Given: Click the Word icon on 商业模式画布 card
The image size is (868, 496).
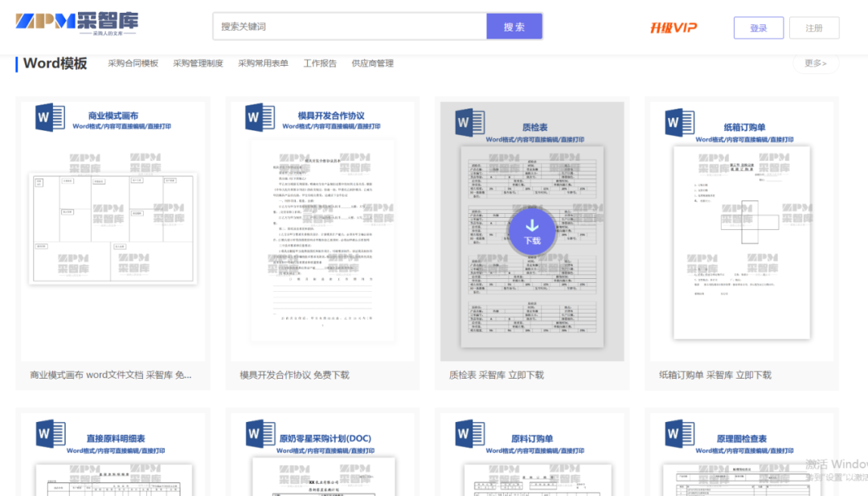Looking at the screenshot, I should coord(51,117).
